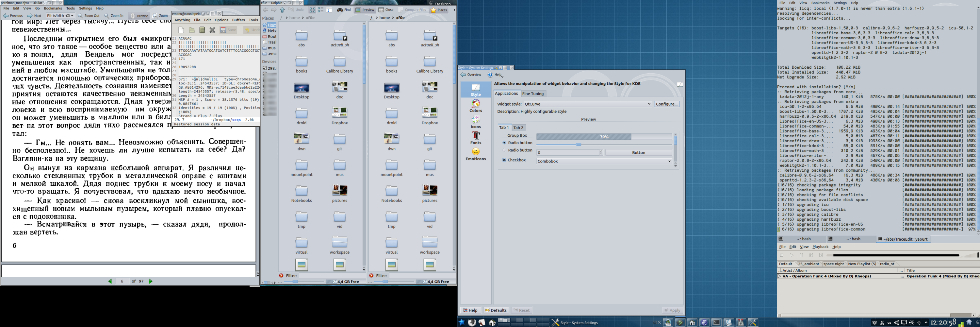
Task: Close the right pane filter bar with red icon
Action: coord(371,276)
